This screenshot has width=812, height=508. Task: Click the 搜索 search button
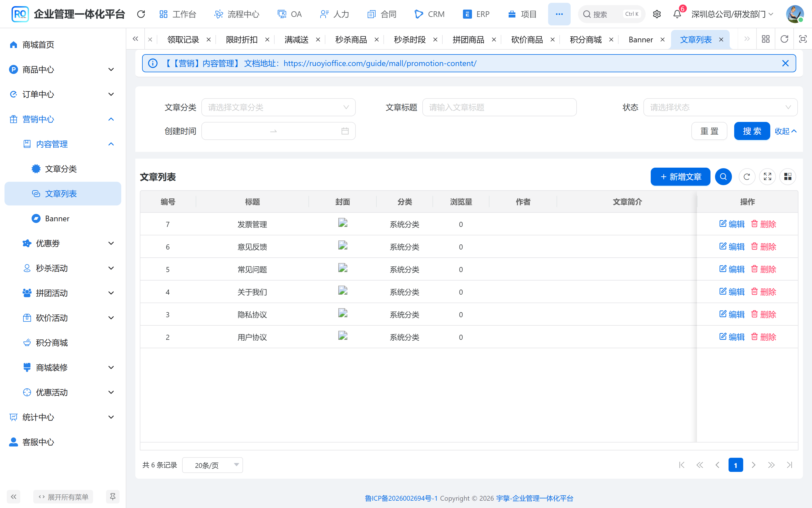coord(752,131)
